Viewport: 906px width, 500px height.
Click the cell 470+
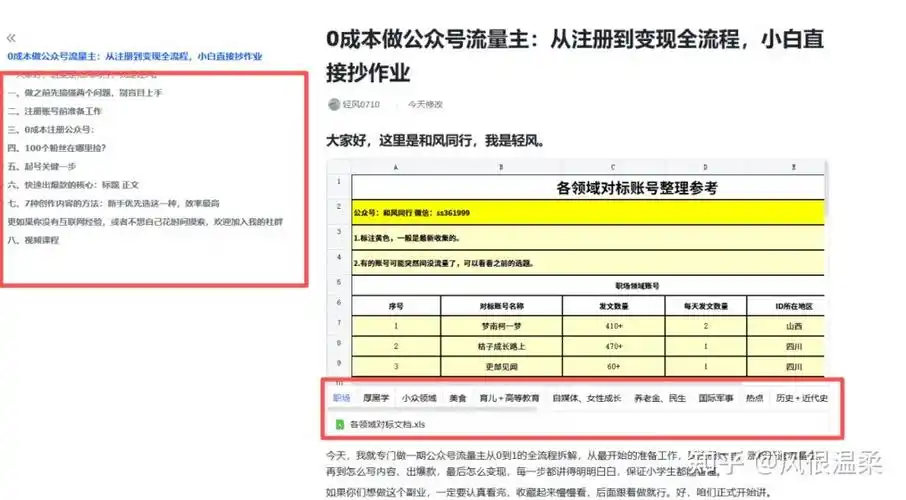[614, 346]
